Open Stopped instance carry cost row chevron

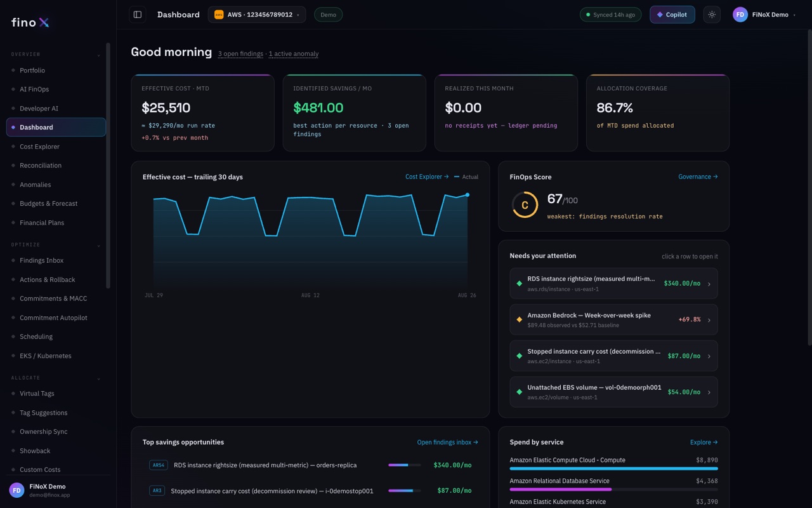click(x=709, y=356)
